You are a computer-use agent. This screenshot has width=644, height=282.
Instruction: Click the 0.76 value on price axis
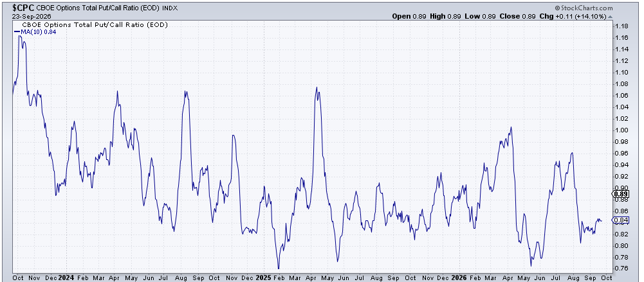(x=622, y=269)
